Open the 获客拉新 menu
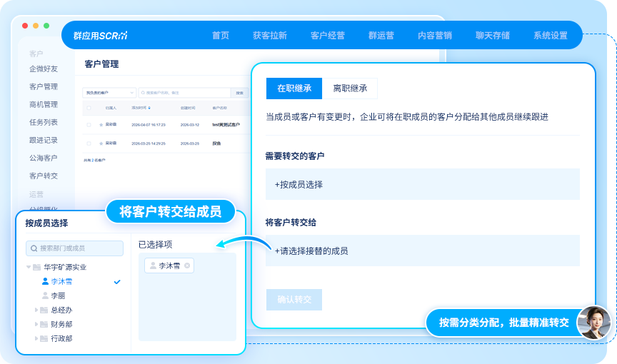The height and width of the screenshot is (364, 617). point(269,36)
